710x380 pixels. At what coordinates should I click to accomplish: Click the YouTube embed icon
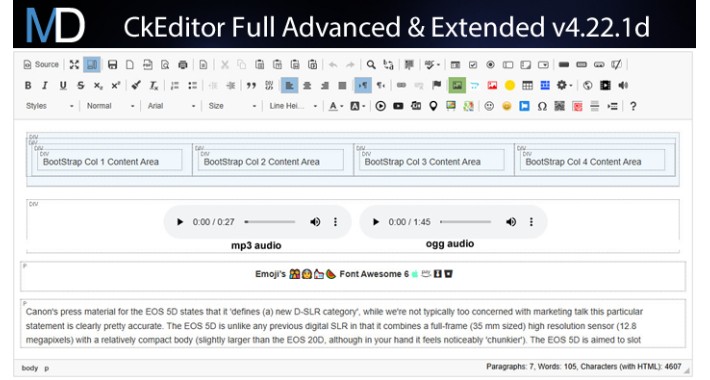[398, 106]
